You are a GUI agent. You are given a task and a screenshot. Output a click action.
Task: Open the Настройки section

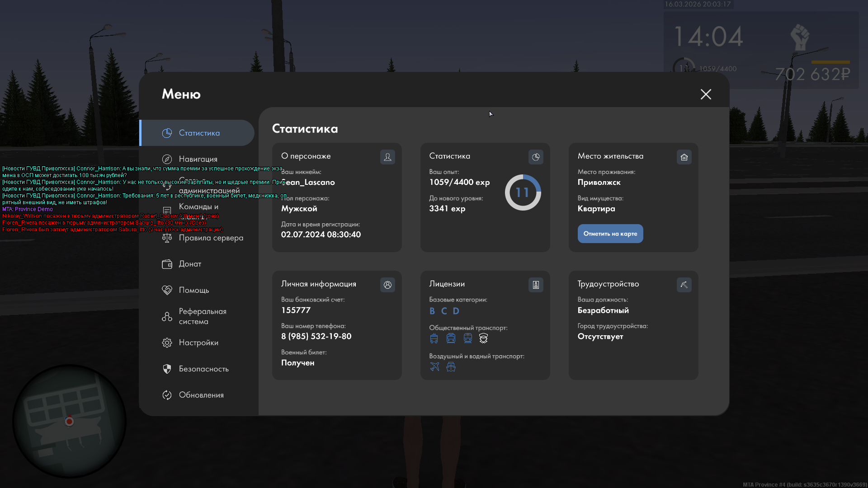pos(198,343)
